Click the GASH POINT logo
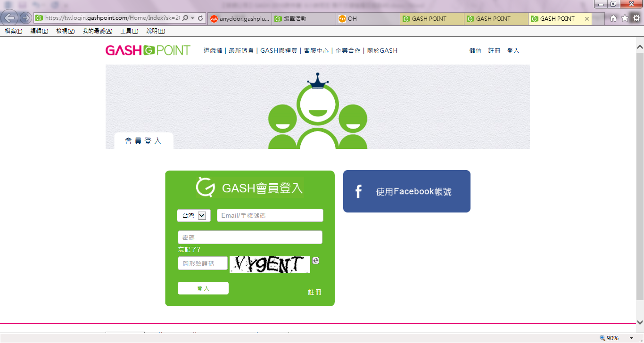Image resolution: width=644 pixels, height=343 pixels. pos(148,50)
